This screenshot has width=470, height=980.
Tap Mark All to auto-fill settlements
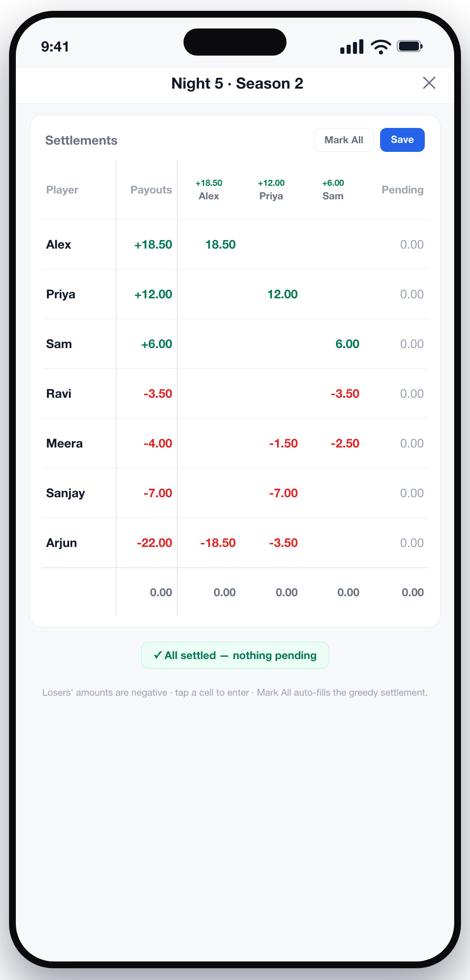click(x=343, y=140)
